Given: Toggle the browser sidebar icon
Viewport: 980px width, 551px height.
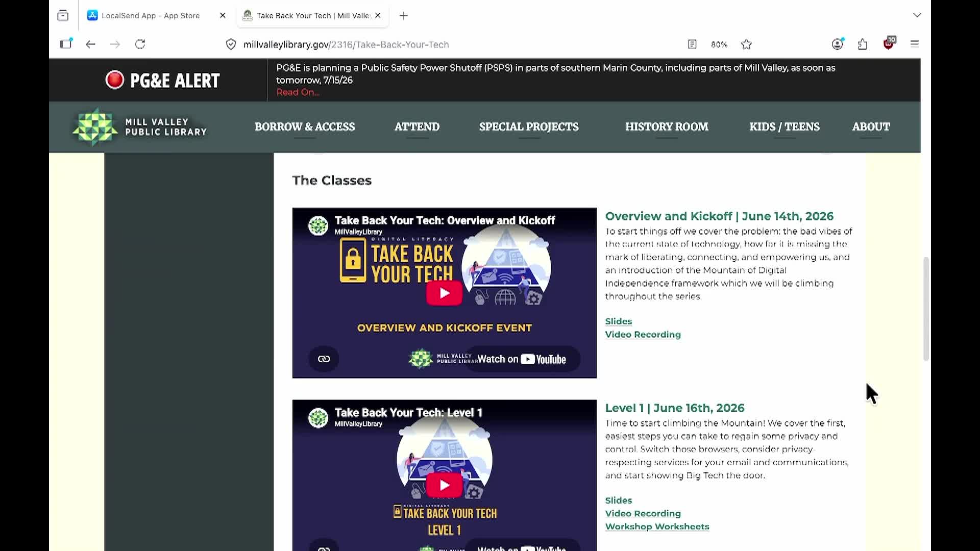Looking at the screenshot, I should 66,44.
